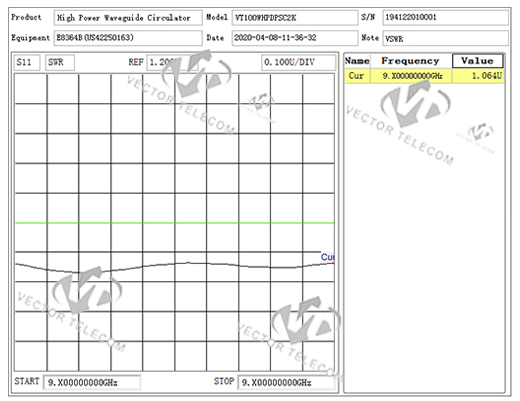This screenshot has width=520, height=401.
Task: Click the Name column header
Action: (x=357, y=61)
